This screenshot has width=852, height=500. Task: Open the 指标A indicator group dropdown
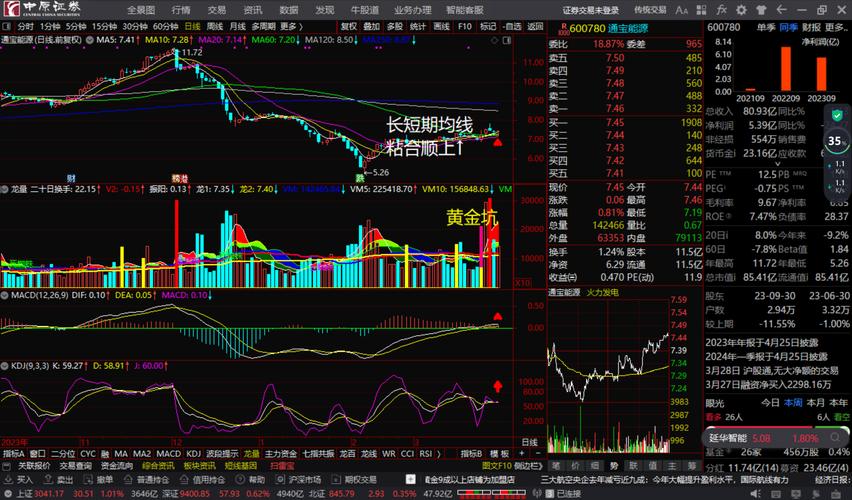(15, 453)
